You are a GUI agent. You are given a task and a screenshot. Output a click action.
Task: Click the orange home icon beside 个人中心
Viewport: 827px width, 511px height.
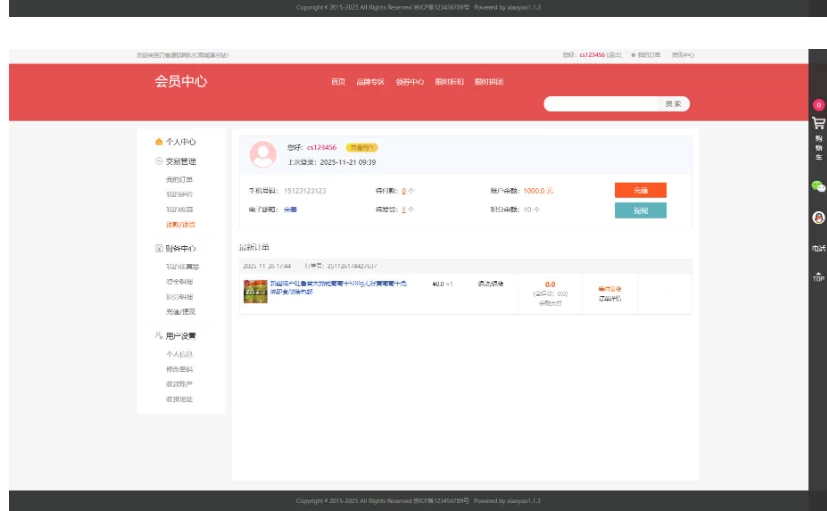(x=159, y=141)
